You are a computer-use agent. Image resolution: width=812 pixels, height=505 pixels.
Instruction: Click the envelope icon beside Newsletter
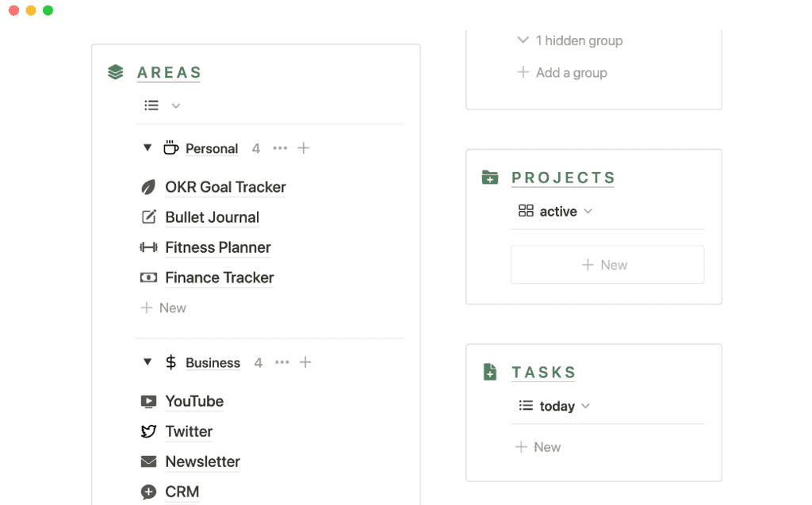[x=148, y=461]
